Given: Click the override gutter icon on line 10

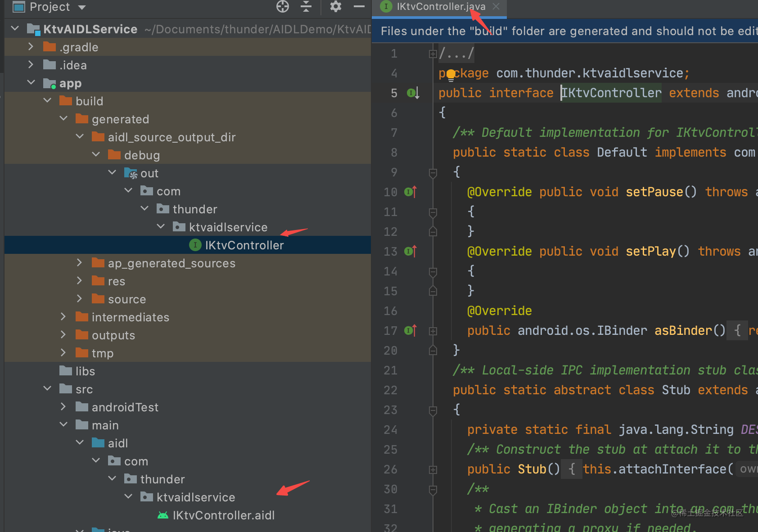Looking at the screenshot, I should coord(411,192).
